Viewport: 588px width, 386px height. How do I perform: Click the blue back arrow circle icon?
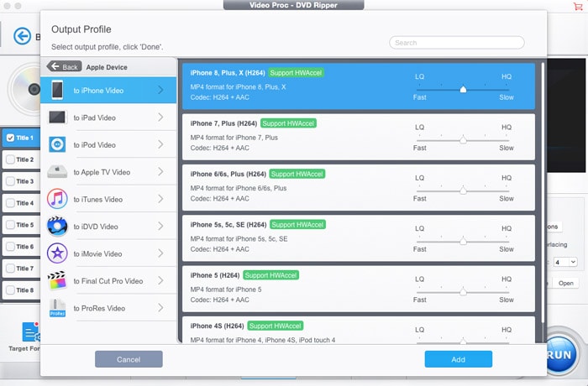(22, 36)
